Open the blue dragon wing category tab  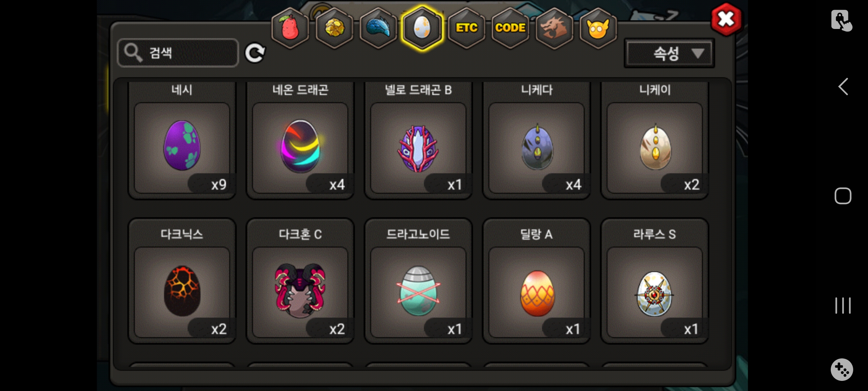tap(379, 28)
